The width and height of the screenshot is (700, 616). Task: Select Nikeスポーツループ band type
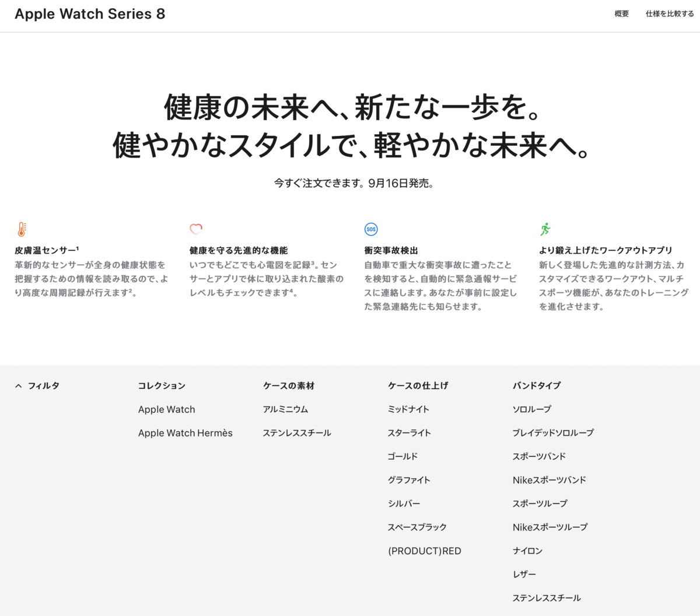(x=550, y=527)
